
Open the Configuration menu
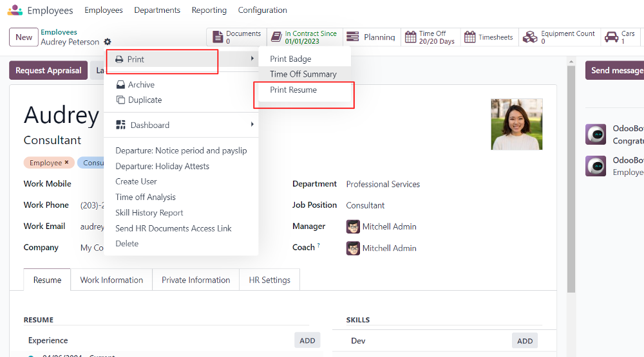point(262,10)
